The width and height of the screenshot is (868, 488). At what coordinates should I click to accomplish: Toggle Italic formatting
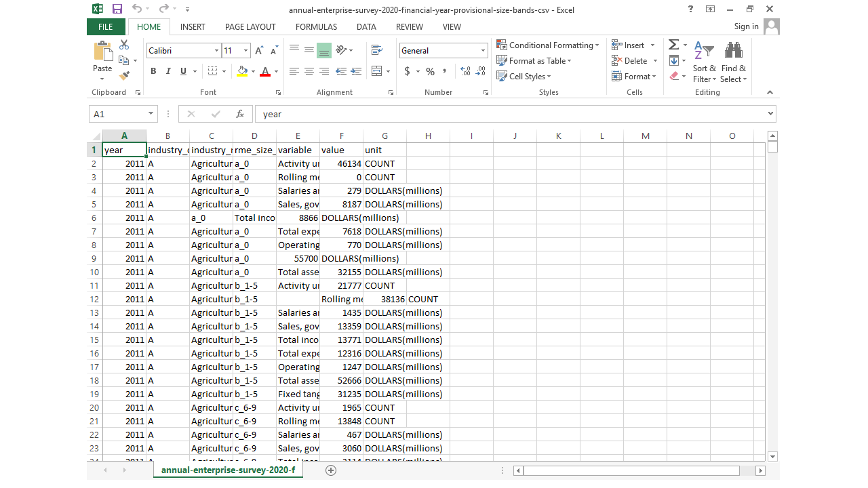168,71
